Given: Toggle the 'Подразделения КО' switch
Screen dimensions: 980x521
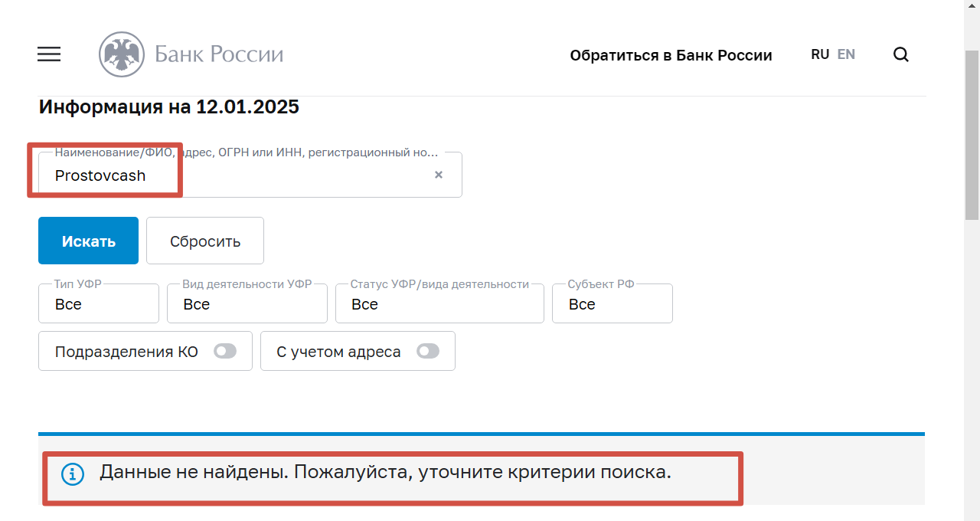Looking at the screenshot, I should click(225, 351).
